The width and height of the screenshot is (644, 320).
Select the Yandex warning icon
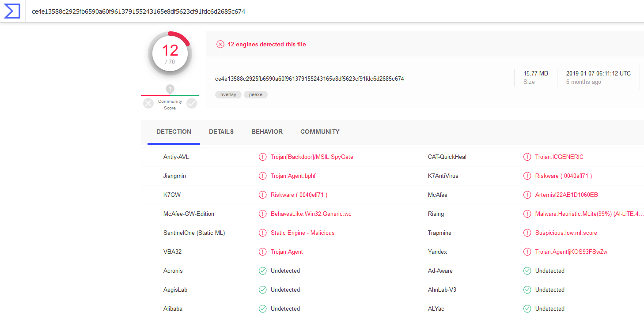(x=527, y=252)
